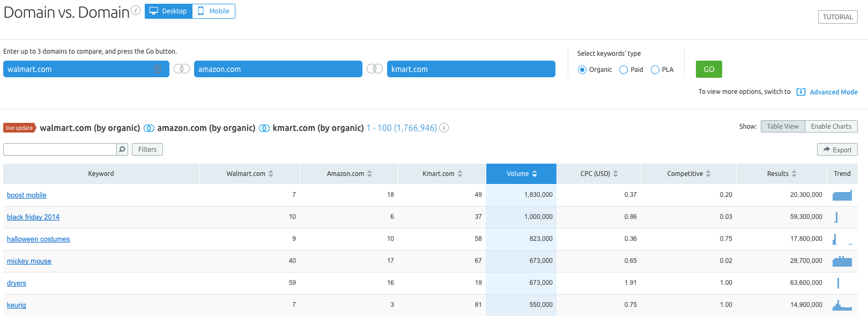Select the Organic keywords radio button
Screen dimensions: 868x316
(582, 70)
